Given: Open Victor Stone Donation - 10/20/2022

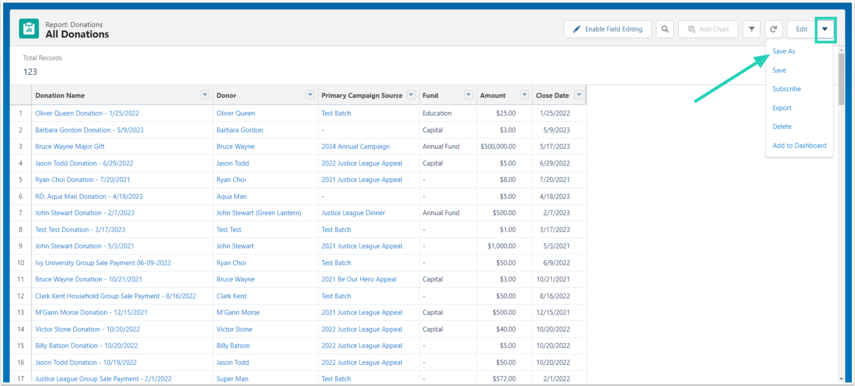Looking at the screenshot, I should click(88, 329).
